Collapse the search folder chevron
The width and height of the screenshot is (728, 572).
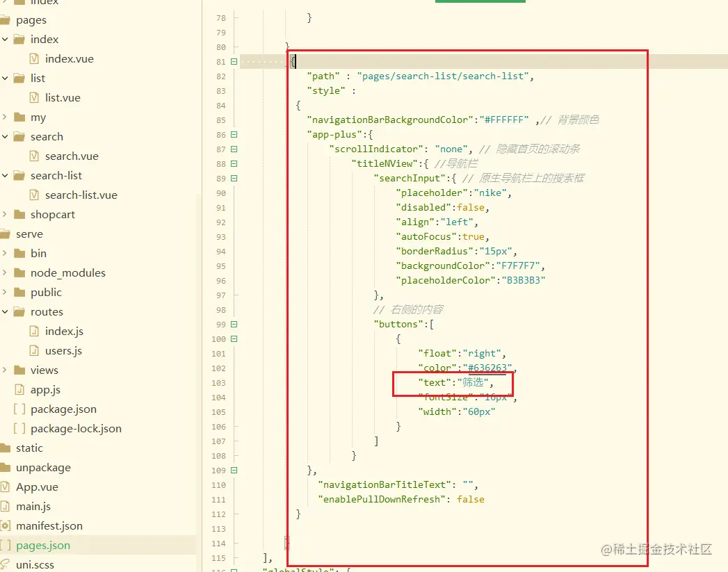click(x=5, y=137)
